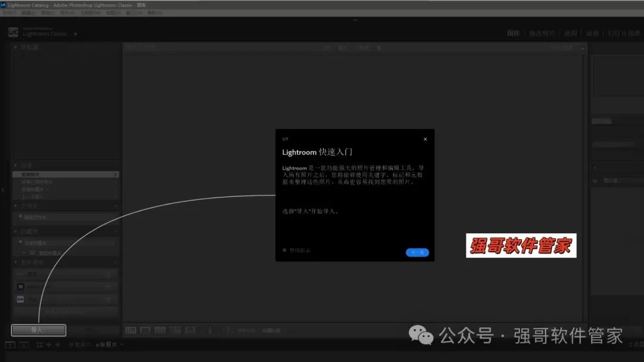Toggle the library filter lock icon
Screen dimensions: 644x362
[x=583, y=48]
